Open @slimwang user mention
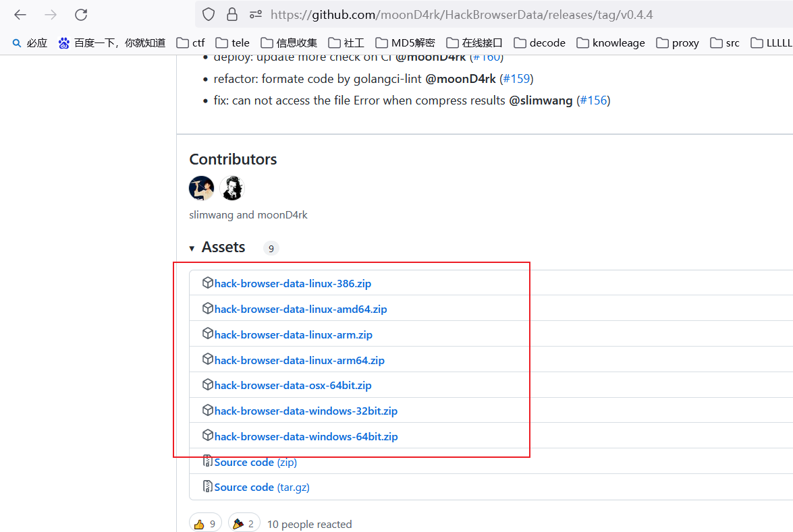This screenshot has width=793, height=532. coord(541,100)
